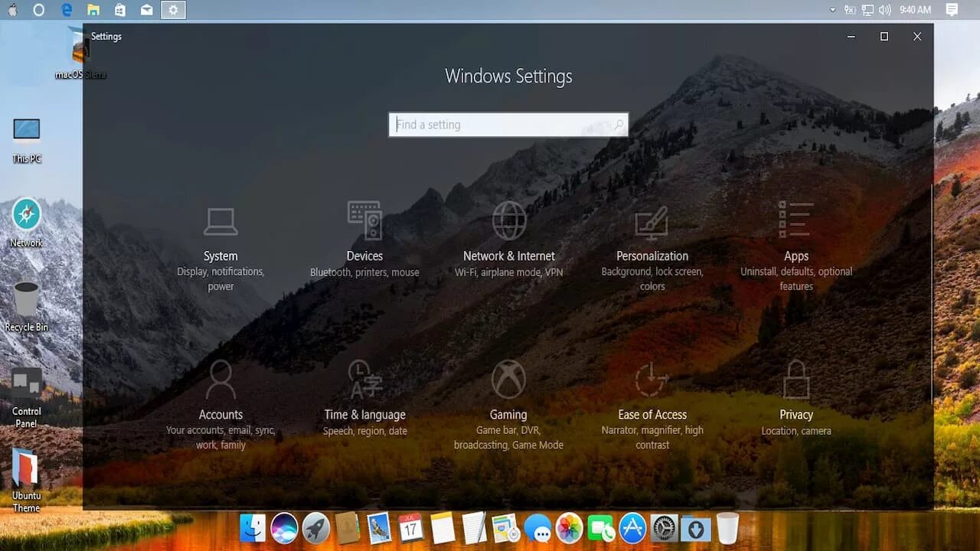Viewport: 980px width, 551px height.
Task: Open the Apps settings category
Action: pos(796,246)
